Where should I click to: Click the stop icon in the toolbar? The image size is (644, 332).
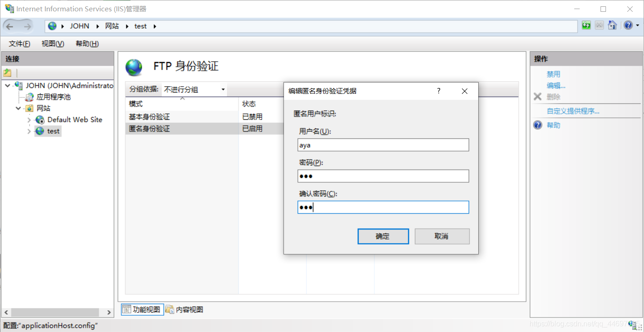click(599, 25)
